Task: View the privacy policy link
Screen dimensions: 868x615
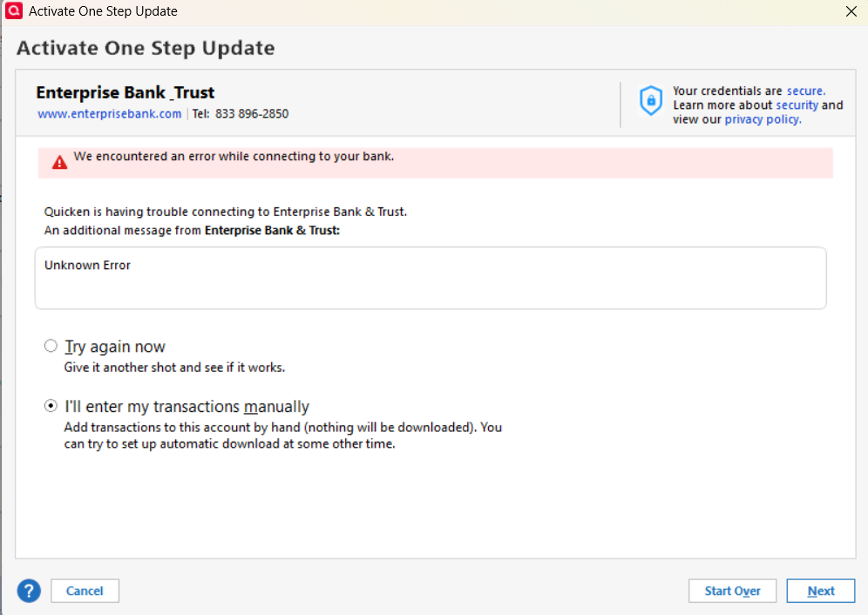Action: coord(762,119)
